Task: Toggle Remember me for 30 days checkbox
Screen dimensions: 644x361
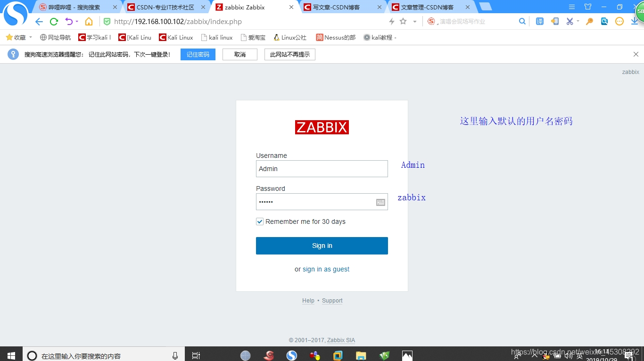Action: (260, 222)
